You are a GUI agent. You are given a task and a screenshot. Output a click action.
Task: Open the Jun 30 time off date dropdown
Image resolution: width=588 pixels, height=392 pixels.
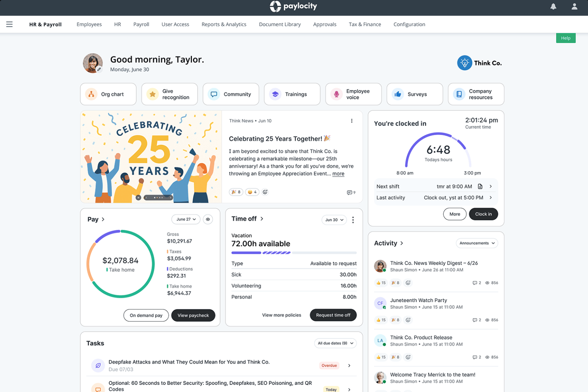click(x=334, y=220)
